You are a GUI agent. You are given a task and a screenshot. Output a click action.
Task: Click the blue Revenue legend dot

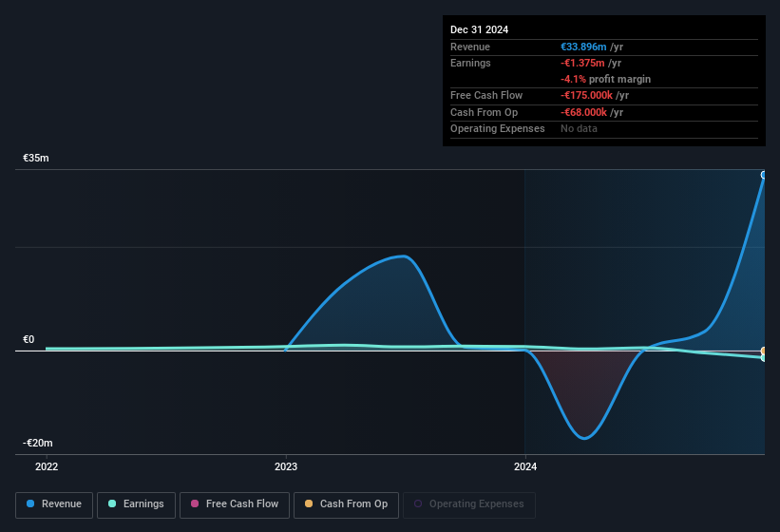[30, 503]
